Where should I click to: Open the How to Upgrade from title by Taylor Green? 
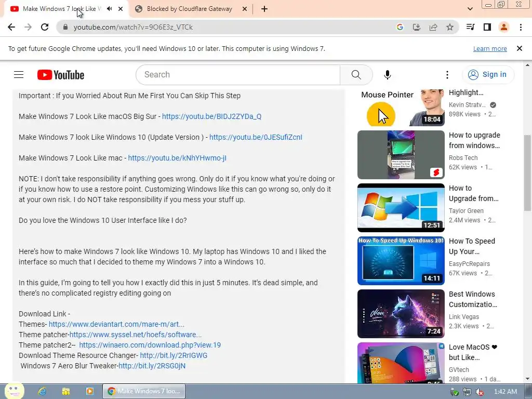click(x=474, y=193)
